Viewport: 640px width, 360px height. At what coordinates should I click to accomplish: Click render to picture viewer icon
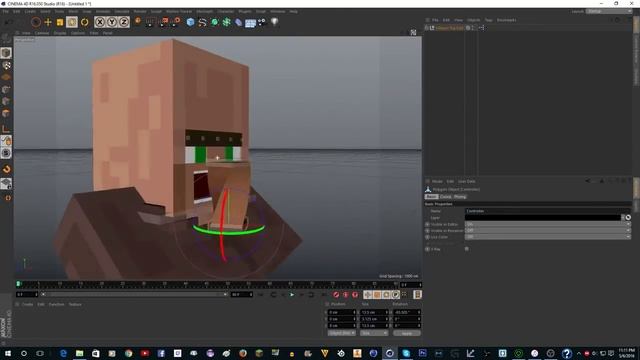tap(164, 22)
